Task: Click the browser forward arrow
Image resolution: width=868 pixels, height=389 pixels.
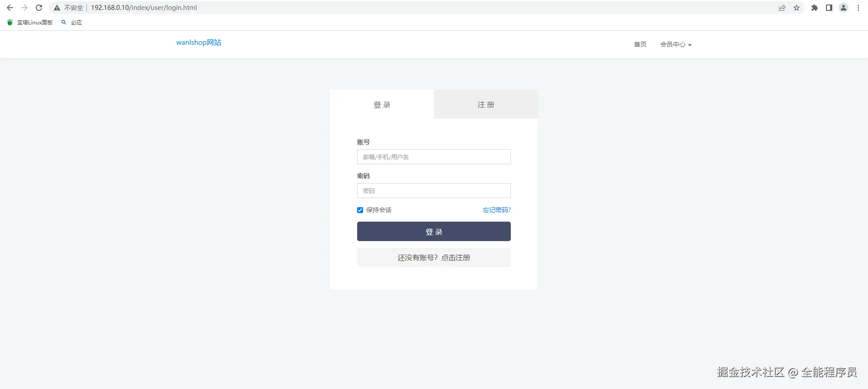Action: (x=24, y=8)
